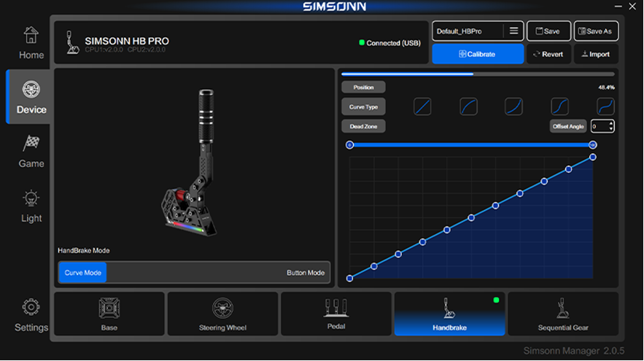644x361 pixels.
Task: Click the Connected (USB) status indicator
Action: click(389, 43)
